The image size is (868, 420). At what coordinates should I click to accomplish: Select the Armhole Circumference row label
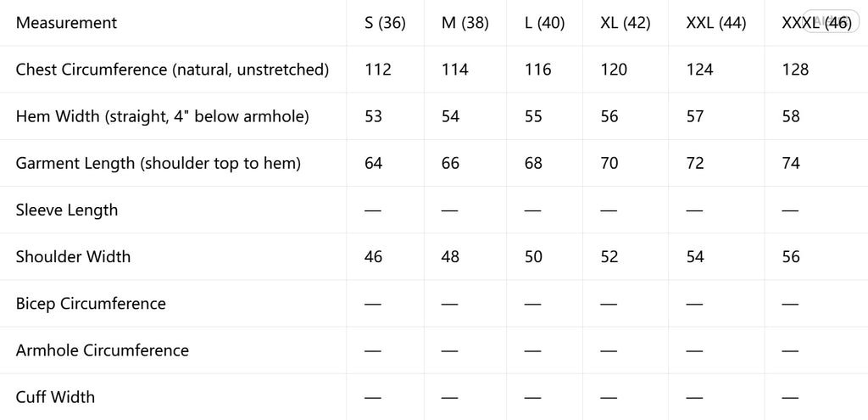coord(103,350)
